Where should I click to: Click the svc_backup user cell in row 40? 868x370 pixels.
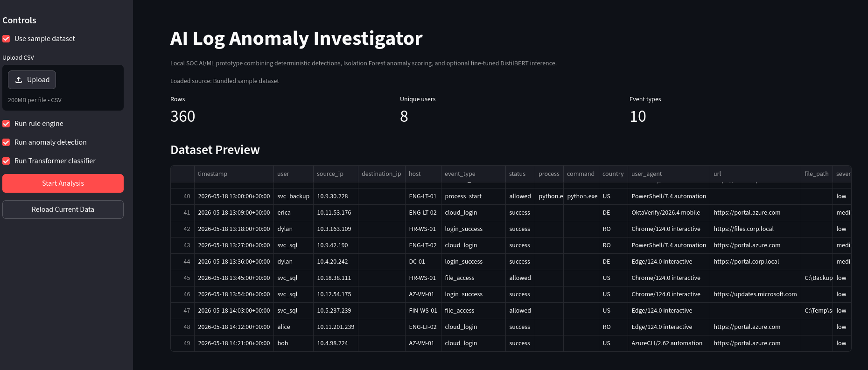(x=294, y=196)
